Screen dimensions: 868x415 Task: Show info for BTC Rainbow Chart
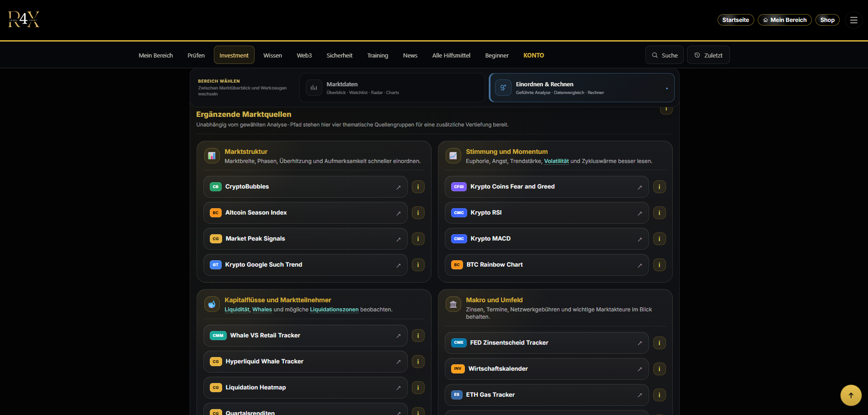click(659, 265)
